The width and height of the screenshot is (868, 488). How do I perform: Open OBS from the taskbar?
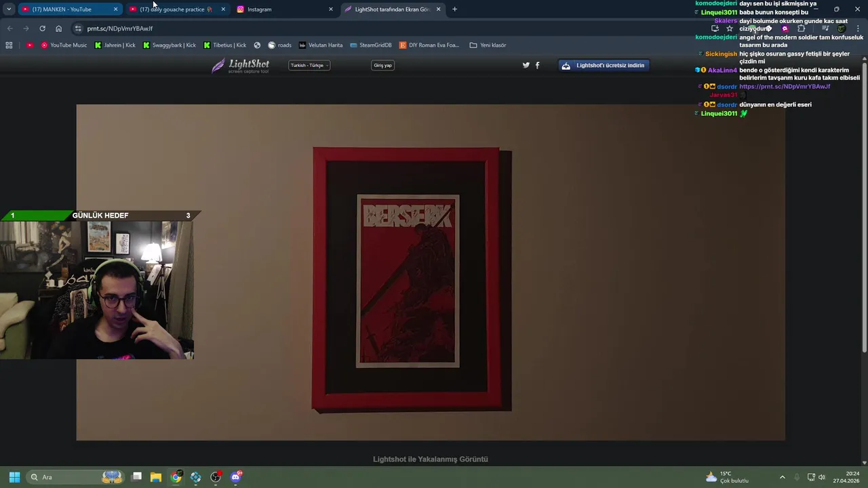point(216,477)
